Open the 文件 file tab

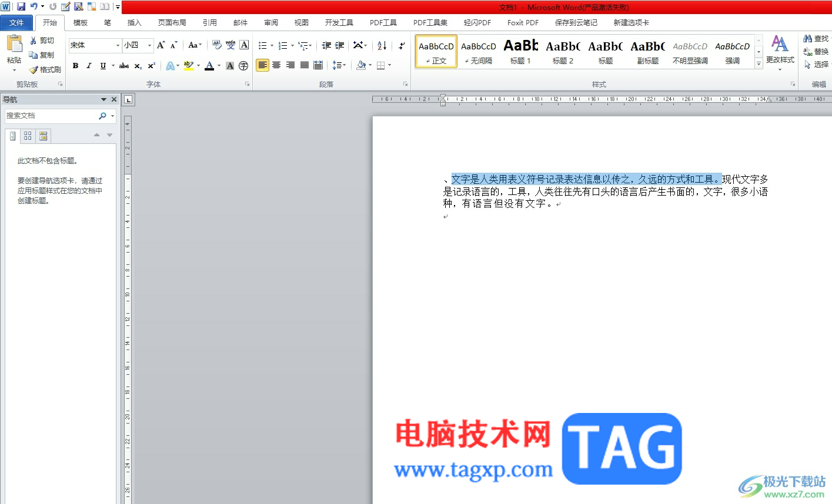tap(16, 23)
